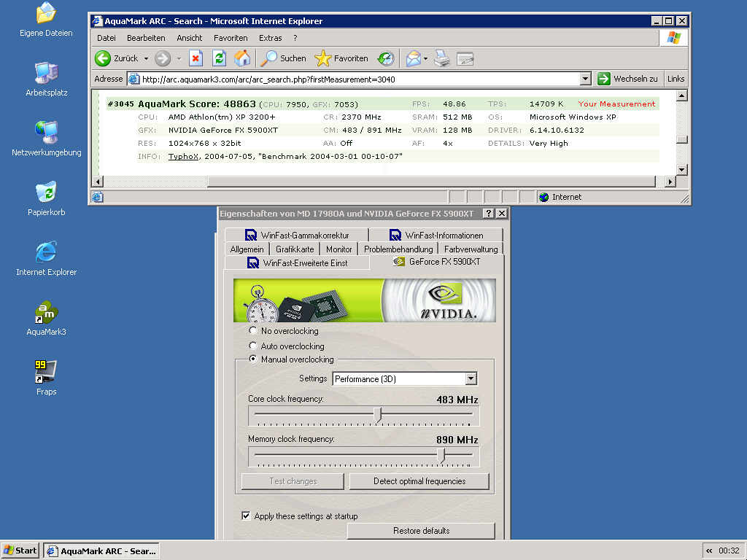Expand hidden tray icons chevron
This screenshot has height=560, width=747.
709,551
